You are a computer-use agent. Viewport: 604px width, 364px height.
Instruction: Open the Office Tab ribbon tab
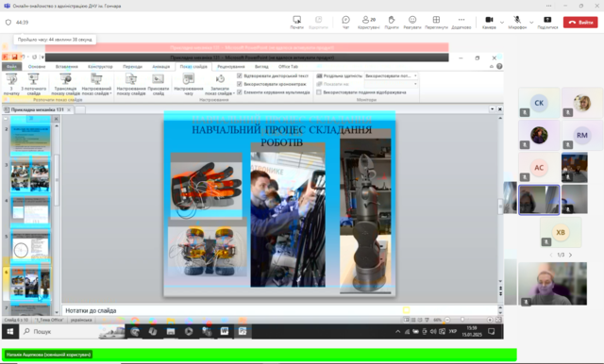click(x=288, y=67)
